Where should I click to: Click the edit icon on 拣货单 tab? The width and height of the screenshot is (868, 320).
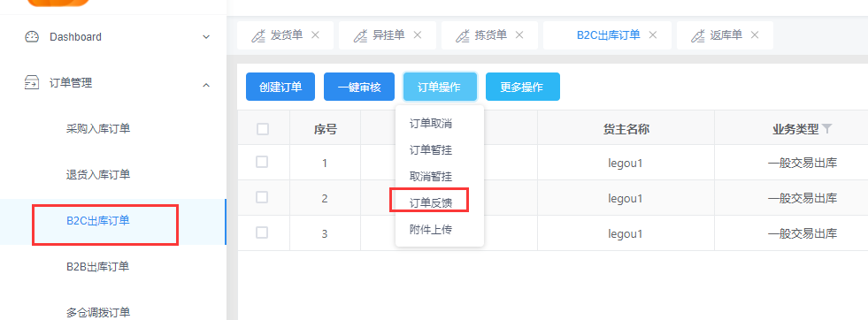(x=462, y=35)
